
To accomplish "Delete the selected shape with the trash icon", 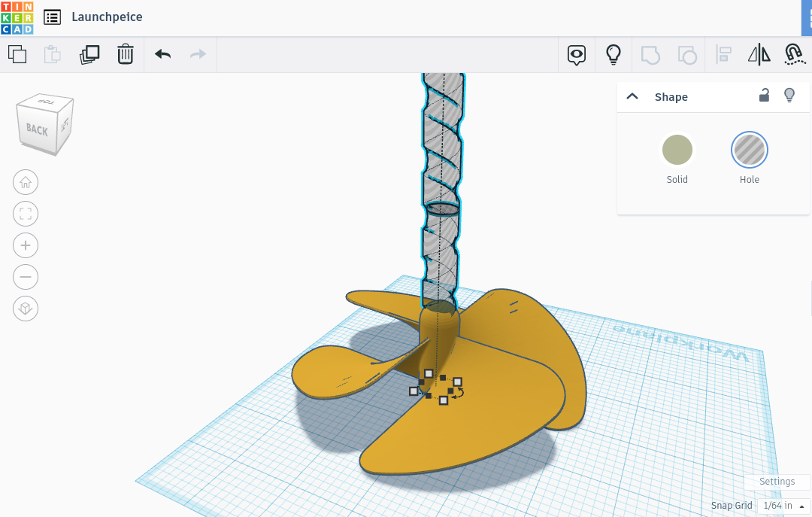I will coord(125,54).
